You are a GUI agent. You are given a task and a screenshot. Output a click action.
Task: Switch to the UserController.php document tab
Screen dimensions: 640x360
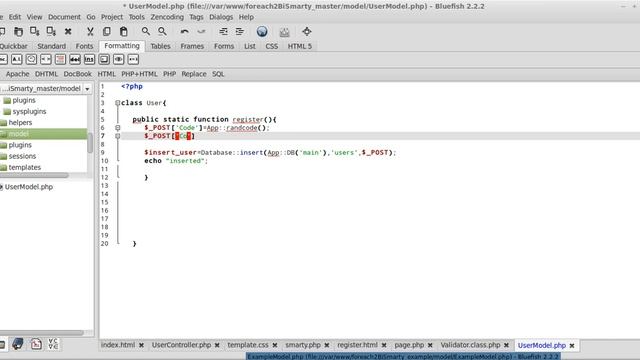click(x=181, y=345)
